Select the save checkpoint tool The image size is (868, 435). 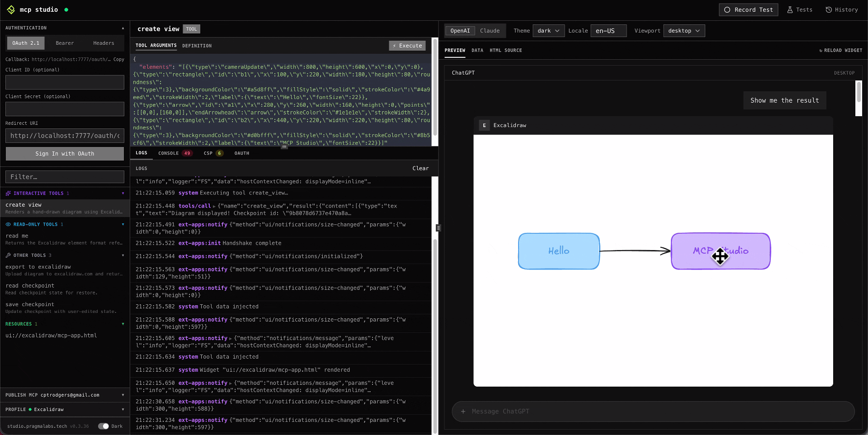pyautogui.click(x=65, y=307)
